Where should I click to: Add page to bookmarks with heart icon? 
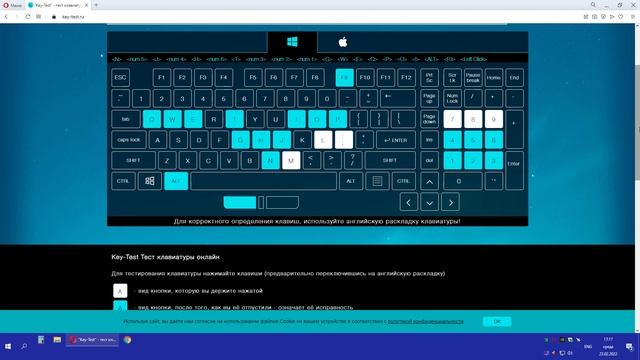coord(620,17)
